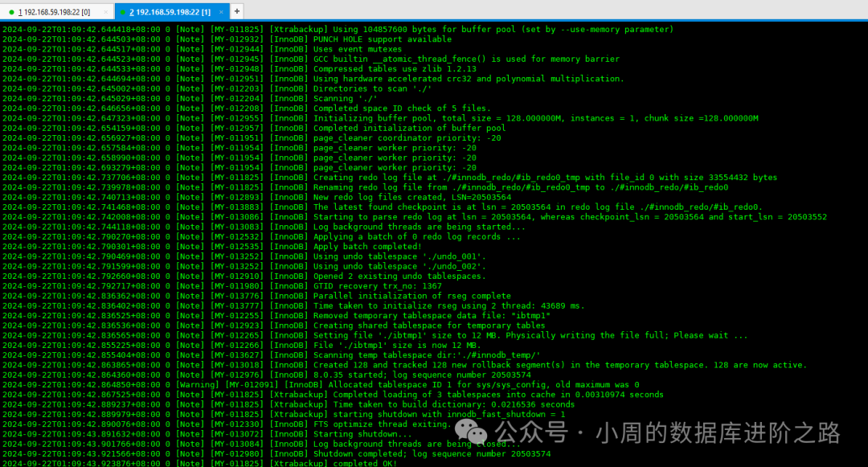This screenshot has width=868, height=467.
Task: Close the tab labeled 192.168.59.198:22 [0]
Action: (x=106, y=11)
